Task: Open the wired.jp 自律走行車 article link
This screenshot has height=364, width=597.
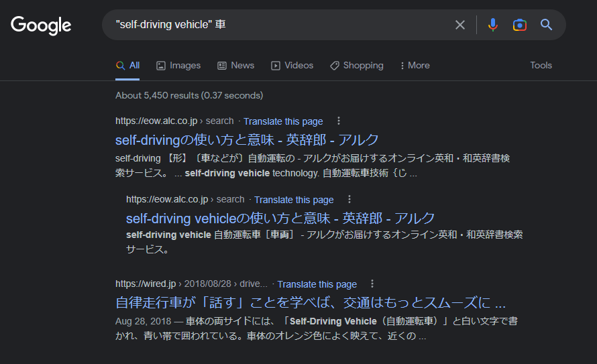Action: [311, 303]
